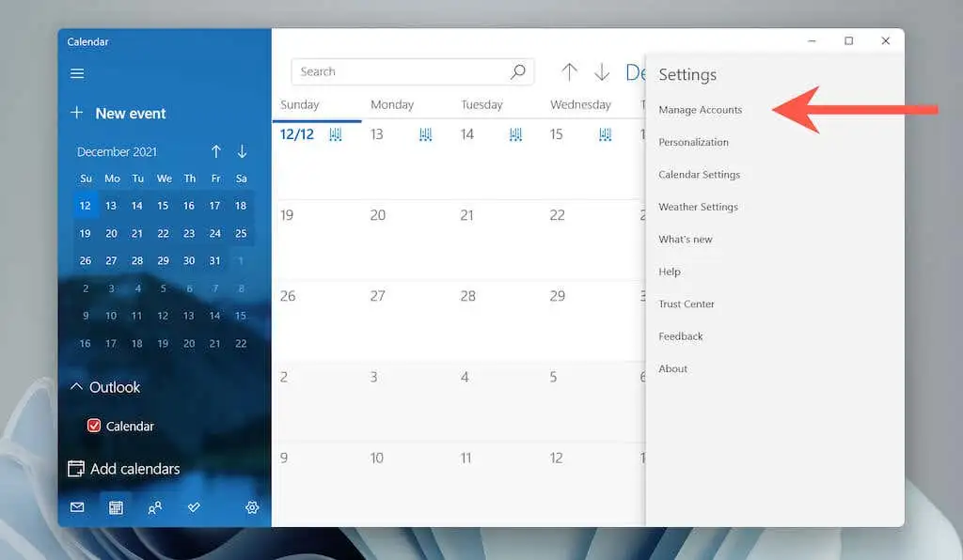Uncheck the Outlook Calendar checkbox
963x560 pixels.
(x=94, y=426)
